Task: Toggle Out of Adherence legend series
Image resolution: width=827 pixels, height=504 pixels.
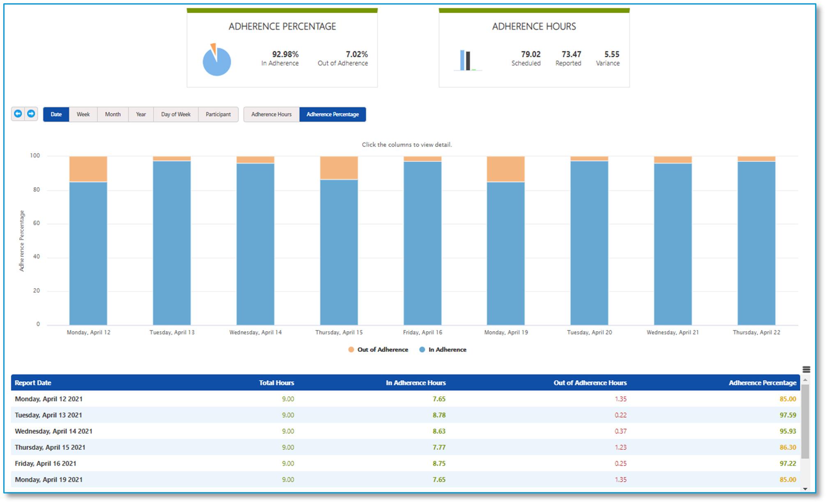Action: (x=378, y=350)
